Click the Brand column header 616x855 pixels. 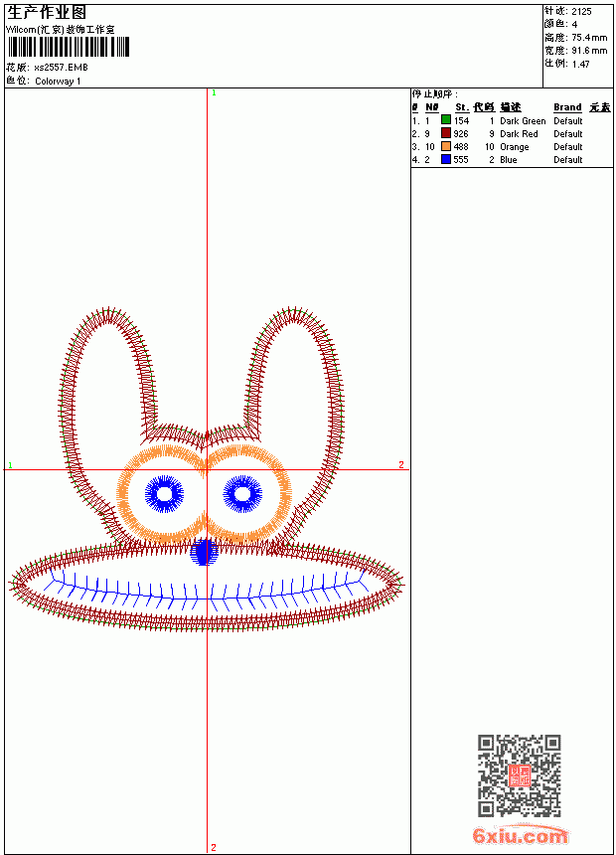tap(567, 107)
